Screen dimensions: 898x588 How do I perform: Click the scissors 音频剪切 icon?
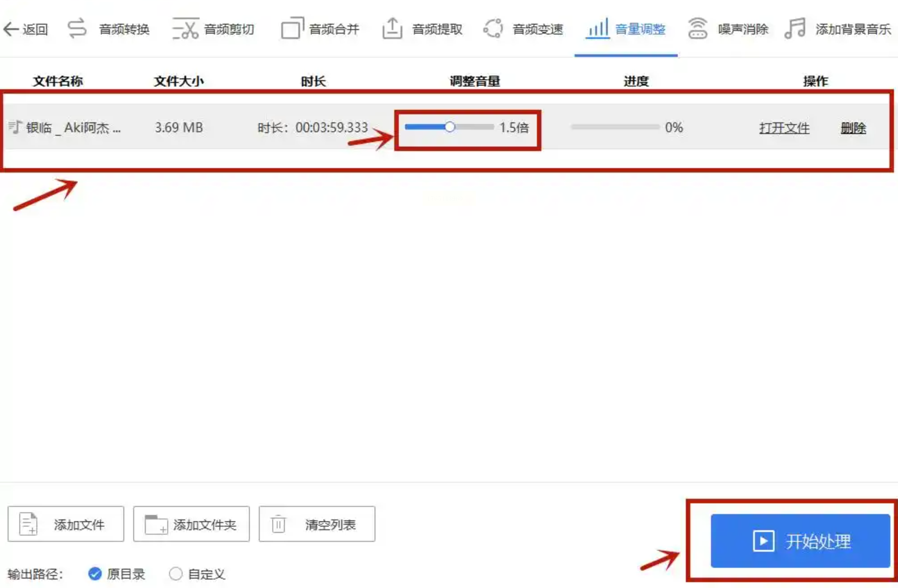click(x=186, y=29)
